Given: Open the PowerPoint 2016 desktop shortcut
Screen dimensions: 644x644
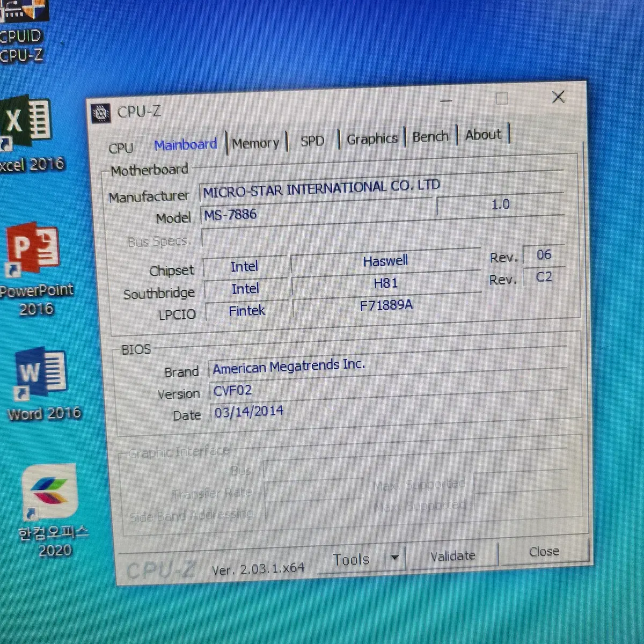Looking at the screenshot, I should point(35,270).
